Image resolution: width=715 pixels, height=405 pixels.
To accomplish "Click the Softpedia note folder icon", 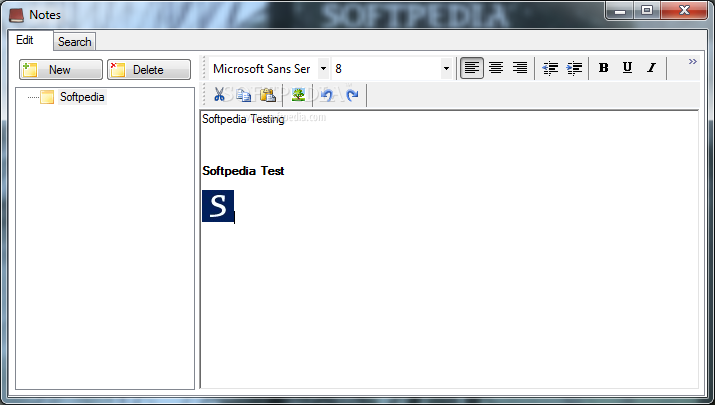I will tap(47, 97).
